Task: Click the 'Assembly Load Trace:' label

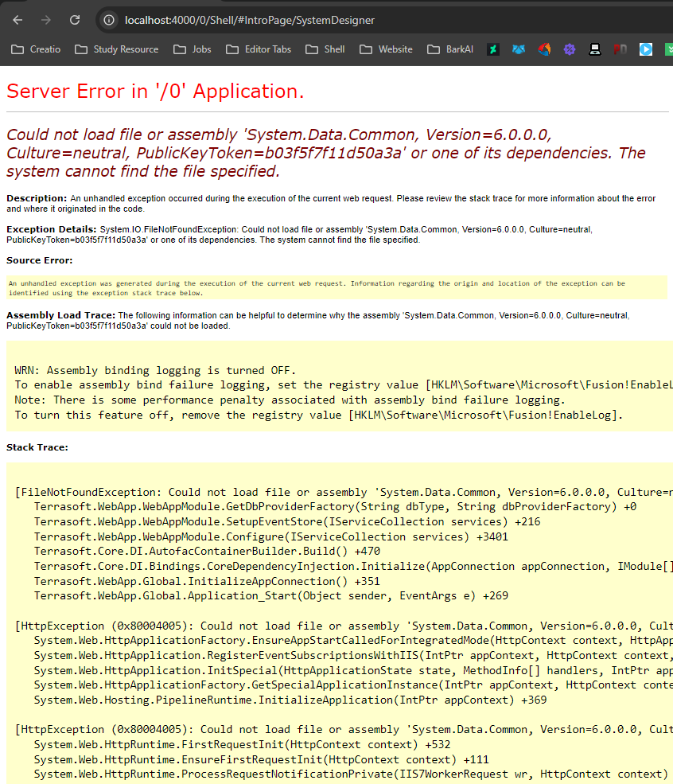Action: click(x=61, y=315)
